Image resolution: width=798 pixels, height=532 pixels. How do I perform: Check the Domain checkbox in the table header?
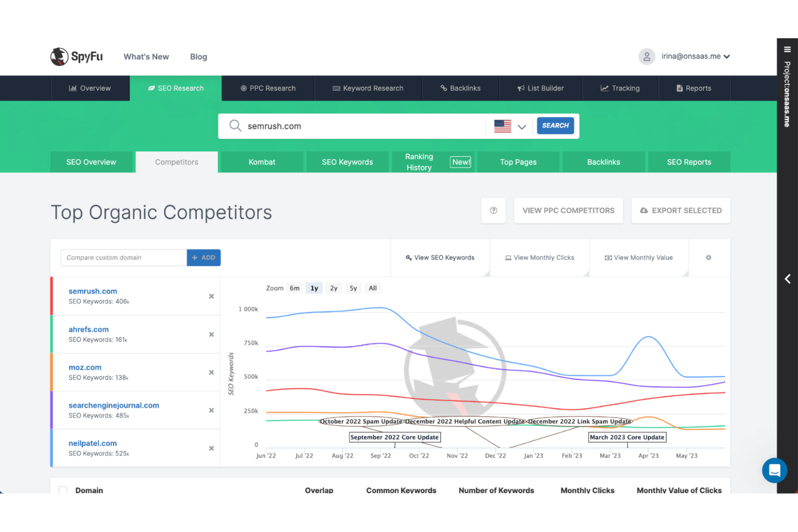[63, 490]
